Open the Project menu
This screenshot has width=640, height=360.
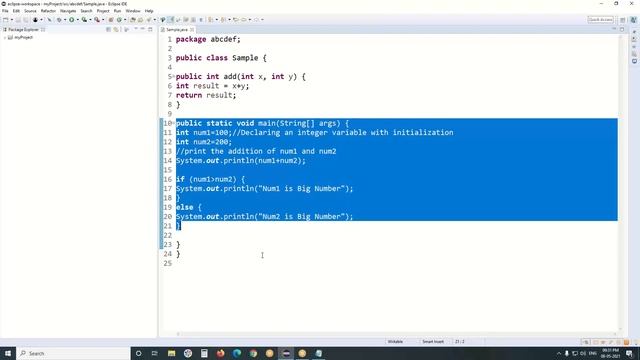click(103, 11)
